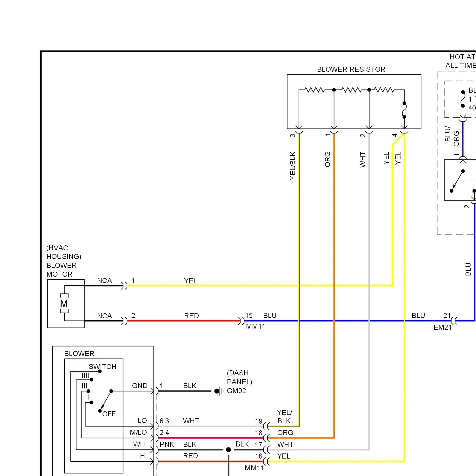
Task: Click the EM21 connector label
Action: (442, 327)
